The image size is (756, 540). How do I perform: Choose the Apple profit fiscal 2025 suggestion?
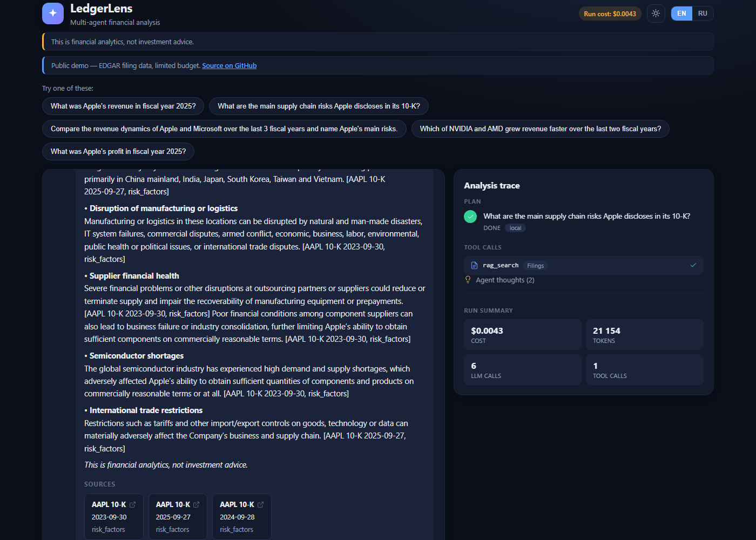tap(118, 151)
